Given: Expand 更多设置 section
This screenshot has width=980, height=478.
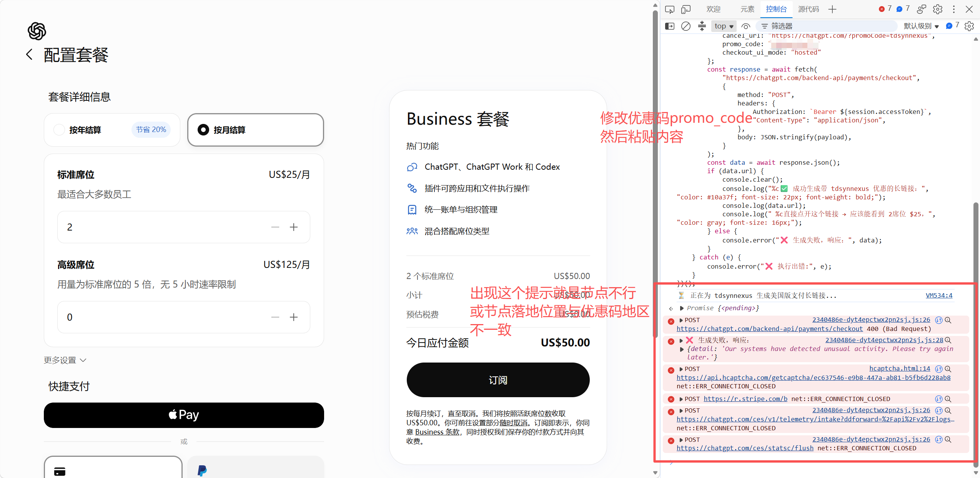Looking at the screenshot, I should 65,360.
